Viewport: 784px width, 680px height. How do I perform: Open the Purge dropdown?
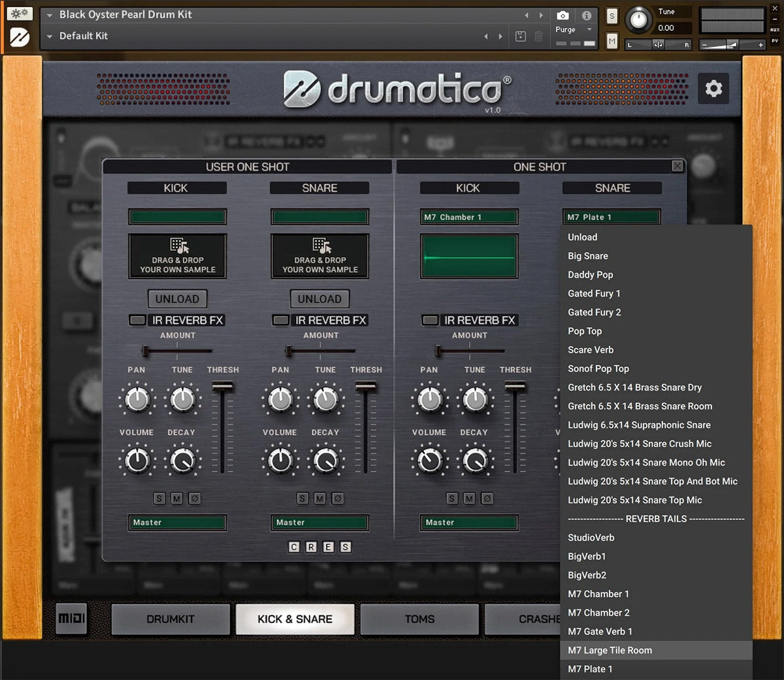point(574,29)
